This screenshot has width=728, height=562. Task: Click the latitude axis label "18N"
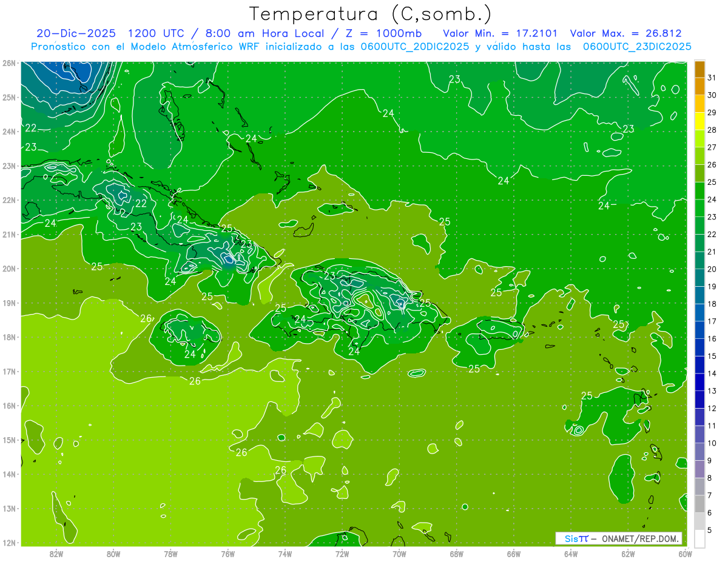click(9, 337)
